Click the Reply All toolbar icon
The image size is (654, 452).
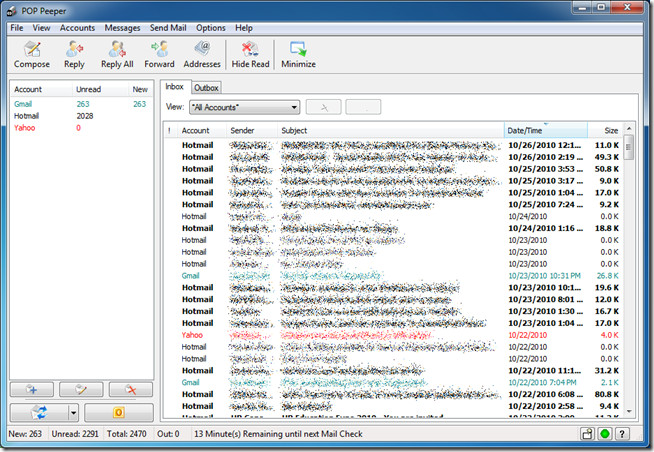117,55
